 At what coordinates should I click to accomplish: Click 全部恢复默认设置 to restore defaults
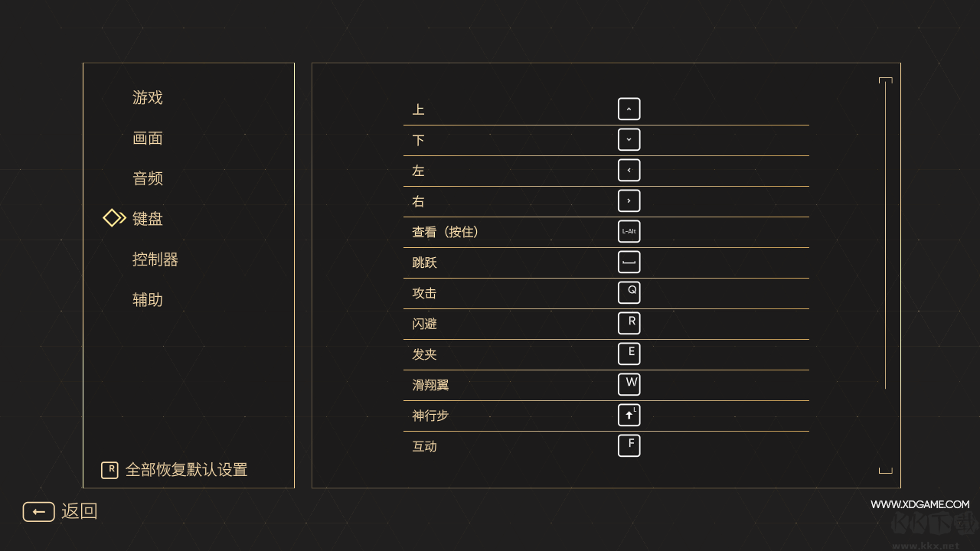click(186, 470)
